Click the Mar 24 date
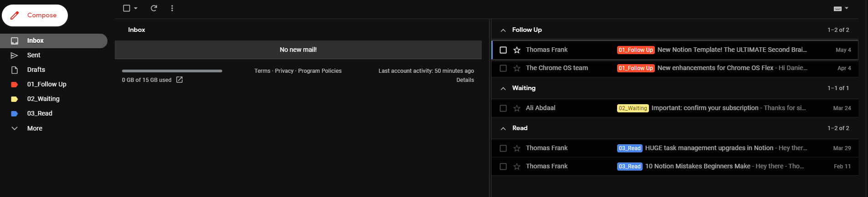The height and width of the screenshot is (197, 868). click(x=842, y=108)
